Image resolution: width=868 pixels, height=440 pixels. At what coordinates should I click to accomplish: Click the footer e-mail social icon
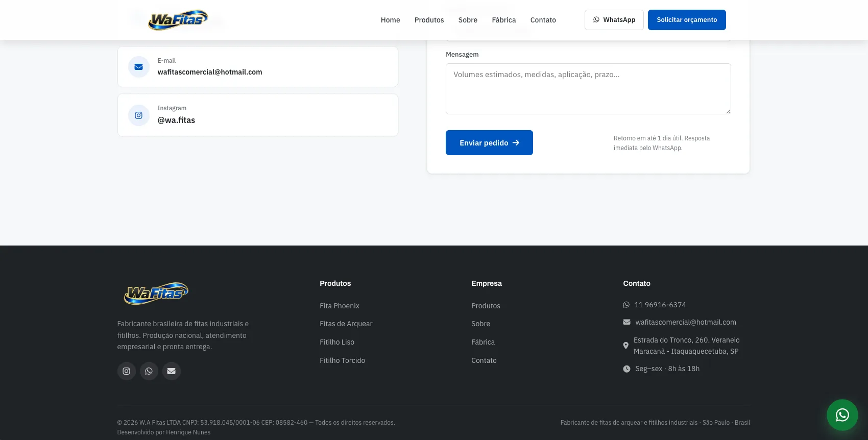172,371
